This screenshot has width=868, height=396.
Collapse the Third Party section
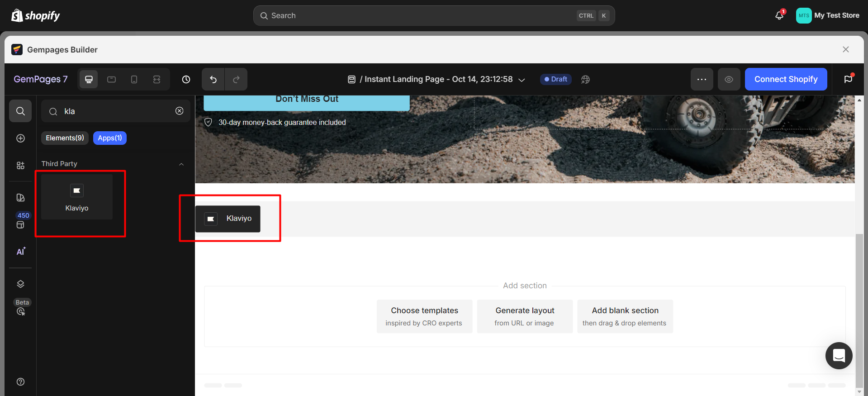tap(181, 164)
